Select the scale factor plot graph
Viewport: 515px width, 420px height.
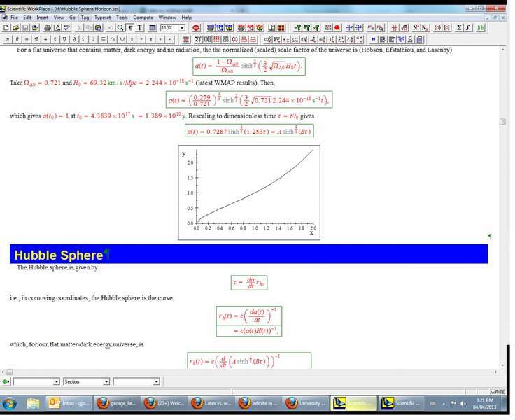pyautogui.click(x=249, y=192)
